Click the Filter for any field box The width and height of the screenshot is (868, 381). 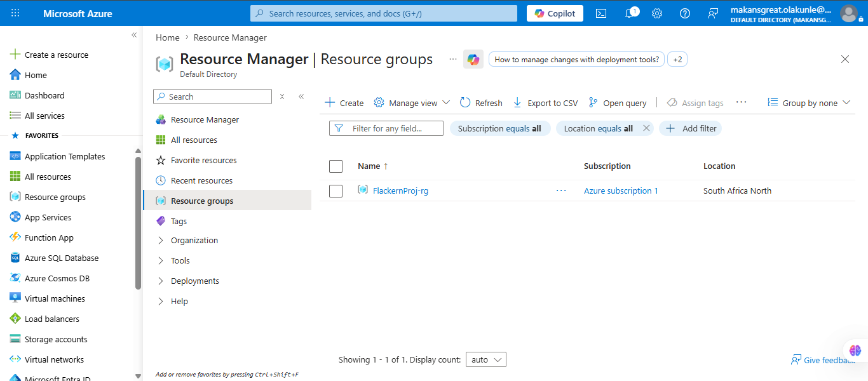[386, 128]
